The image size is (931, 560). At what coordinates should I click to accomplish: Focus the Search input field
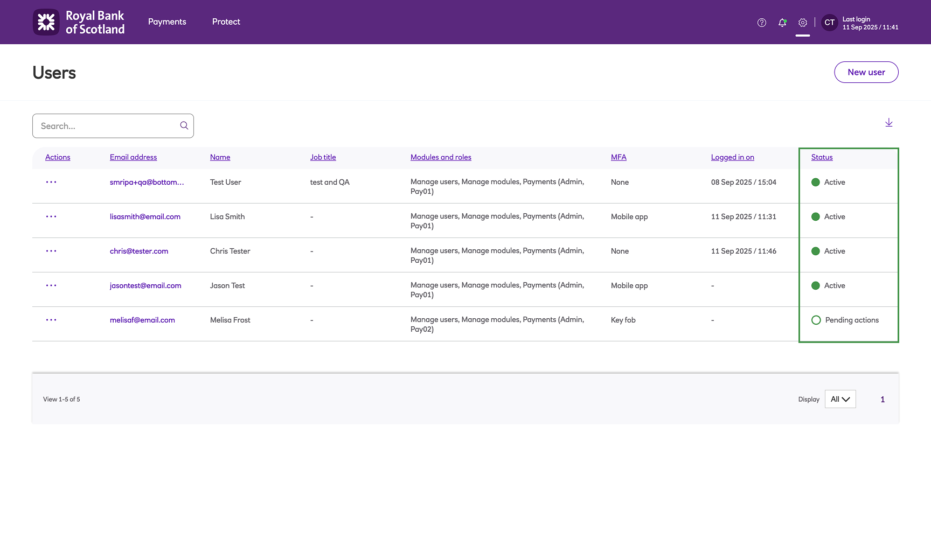[x=113, y=126]
